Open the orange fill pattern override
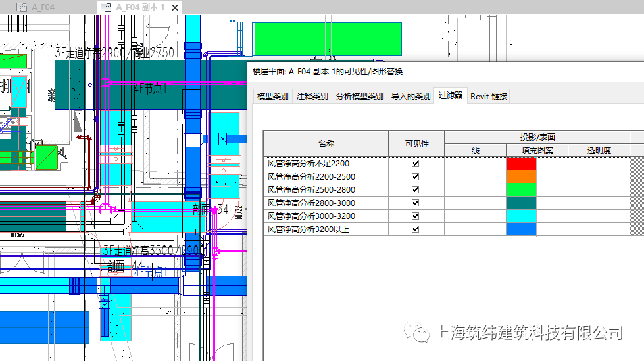Image resolution: width=644 pixels, height=361 pixels. pyautogui.click(x=521, y=177)
